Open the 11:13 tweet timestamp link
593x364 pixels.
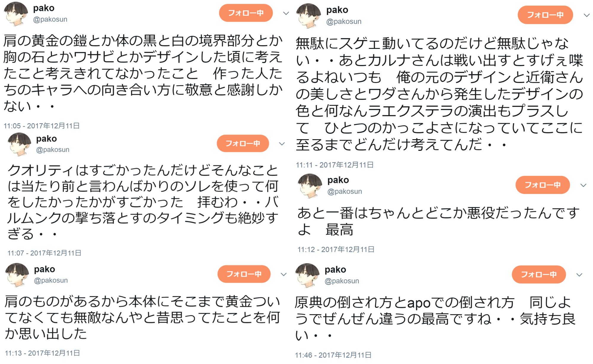42,353
